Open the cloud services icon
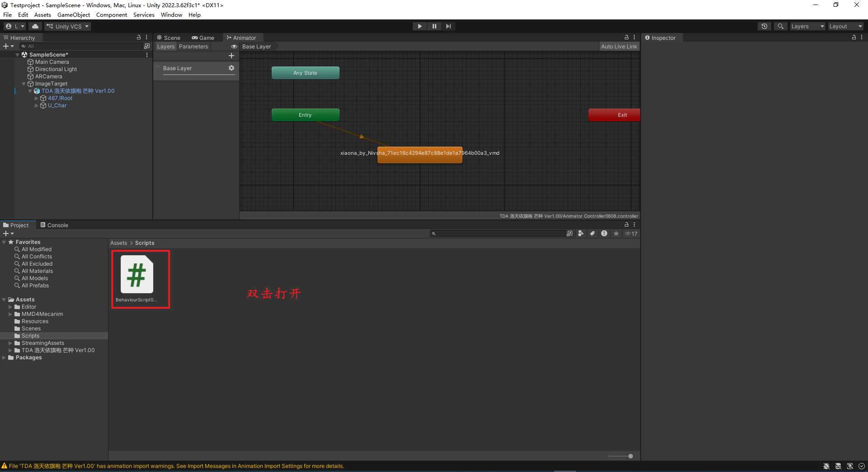The image size is (868, 472). (x=35, y=26)
